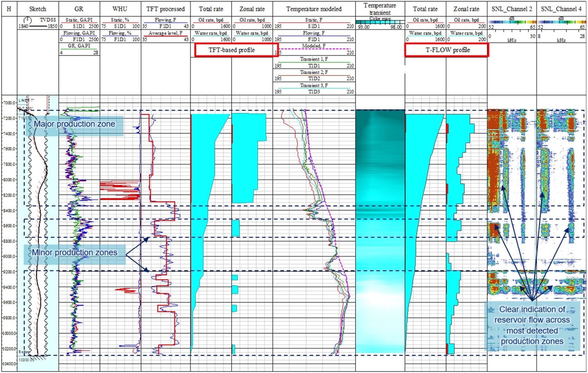Select the Sketch wellbore diagram track
This screenshot has height=373, width=588.
click(37, 9)
